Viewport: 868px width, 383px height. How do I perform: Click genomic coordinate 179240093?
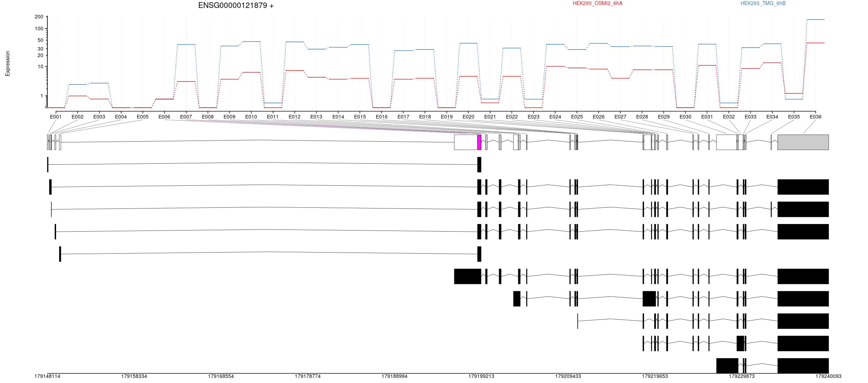point(829,376)
